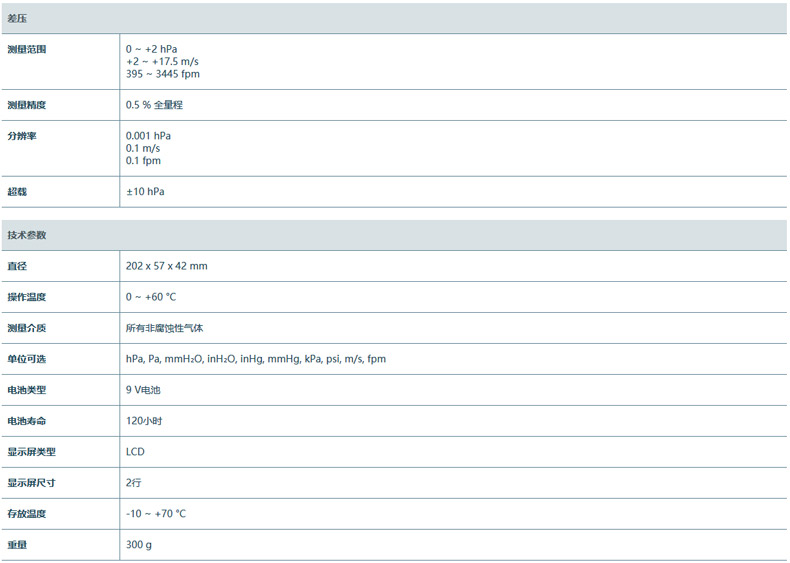Select the 120小时 battery life value
The height and width of the screenshot is (563, 790).
pos(144,421)
